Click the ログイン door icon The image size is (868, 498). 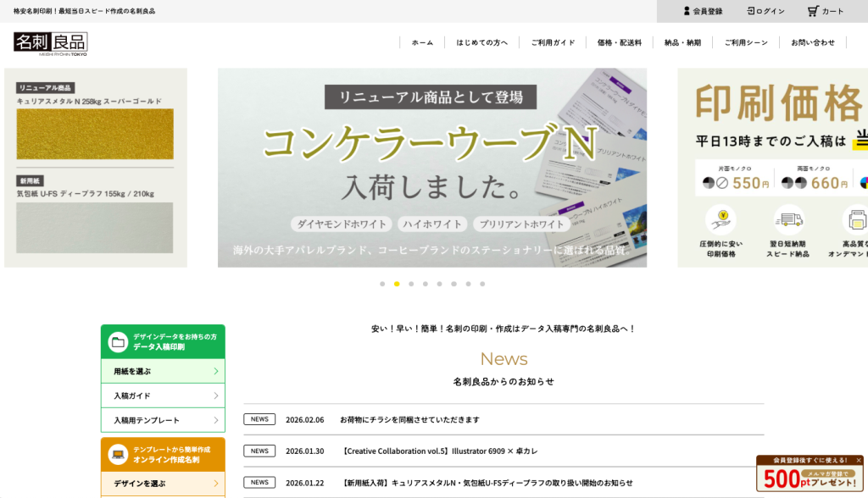point(751,11)
